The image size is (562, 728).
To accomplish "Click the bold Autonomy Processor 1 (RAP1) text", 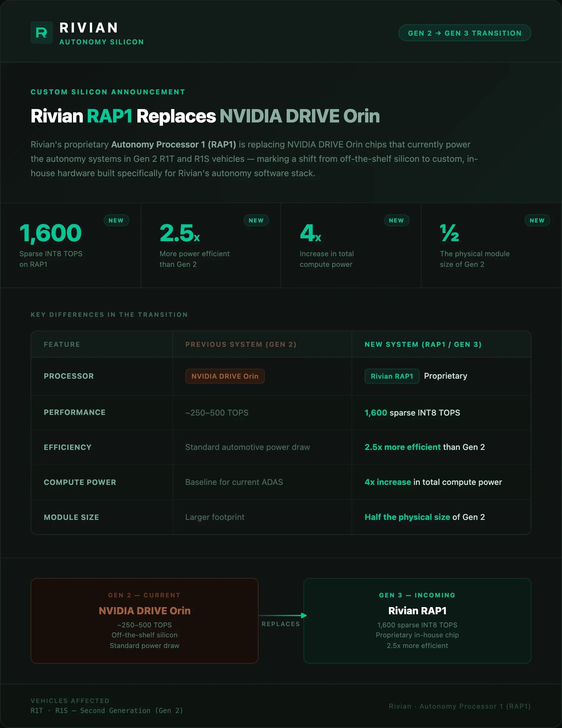I will coord(174,144).
